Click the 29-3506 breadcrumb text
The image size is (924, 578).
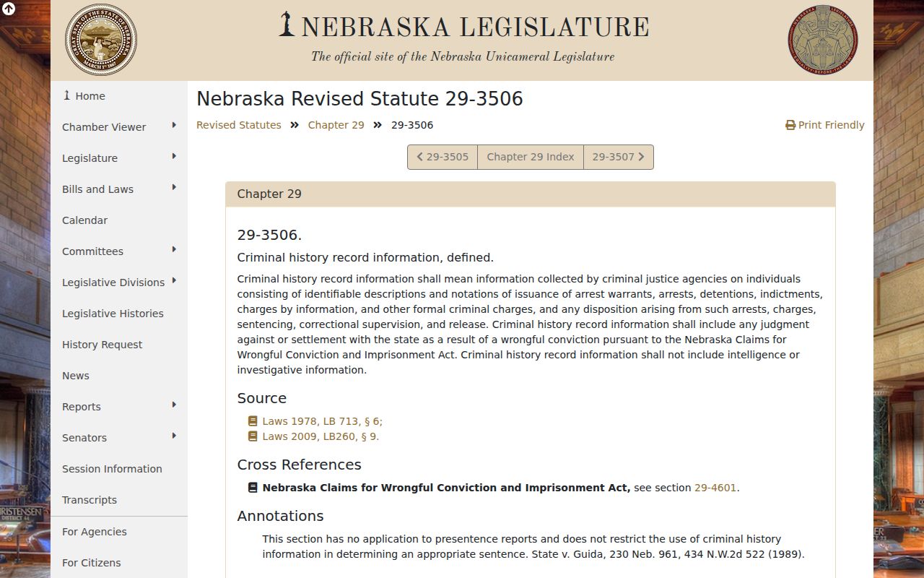[x=412, y=125]
